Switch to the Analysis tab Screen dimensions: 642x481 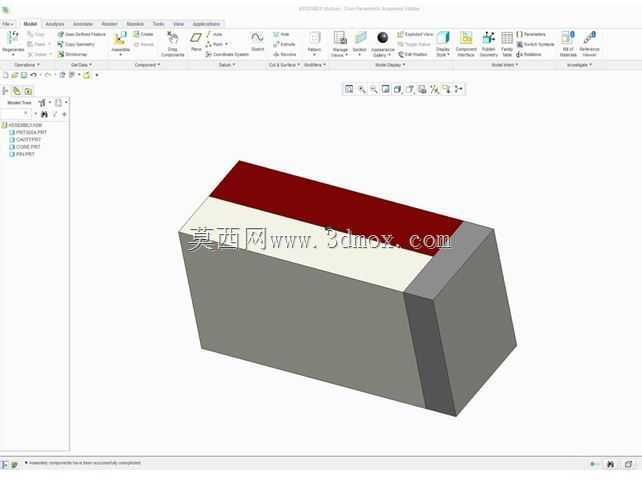pos(54,24)
